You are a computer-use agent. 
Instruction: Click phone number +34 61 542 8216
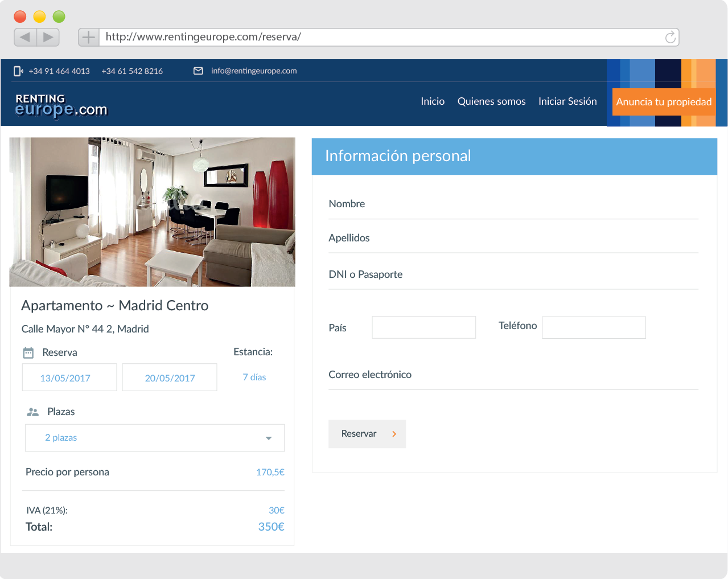tap(132, 71)
